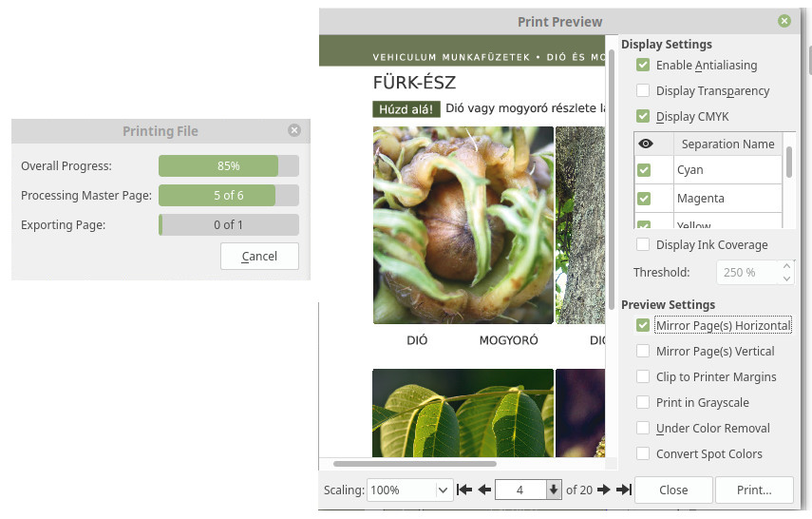Open the page number dropdown arrow

coord(554,490)
